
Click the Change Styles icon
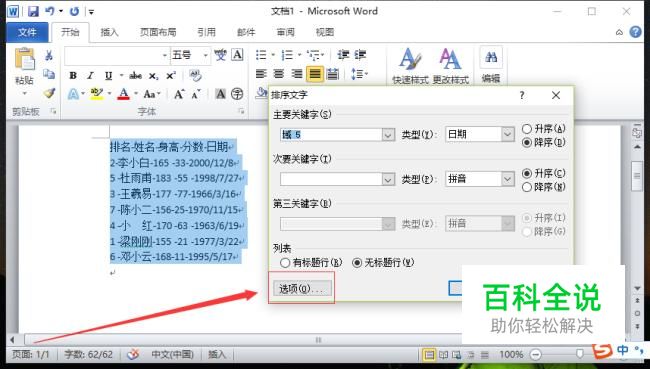(451, 66)
